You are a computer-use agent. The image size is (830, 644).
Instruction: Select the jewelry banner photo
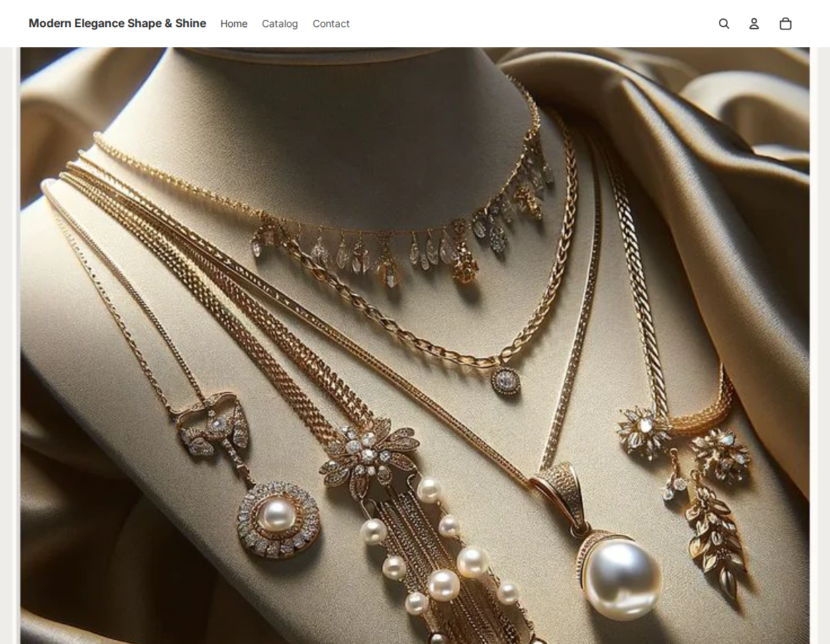(415, 343)
